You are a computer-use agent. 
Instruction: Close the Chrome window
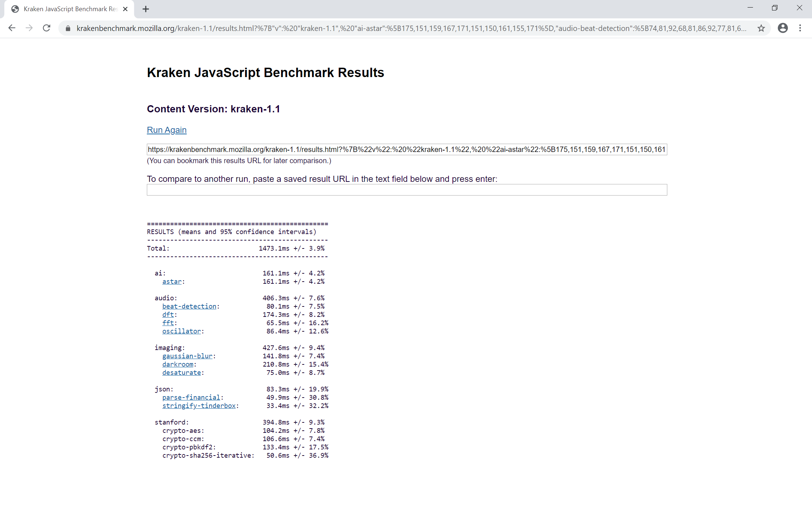[x=799, y=8]
